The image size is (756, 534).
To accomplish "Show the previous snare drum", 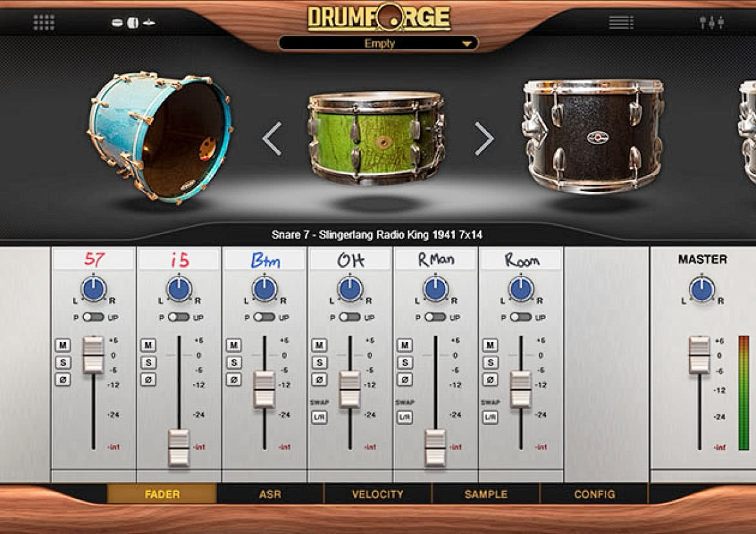I will click(273, 138).
